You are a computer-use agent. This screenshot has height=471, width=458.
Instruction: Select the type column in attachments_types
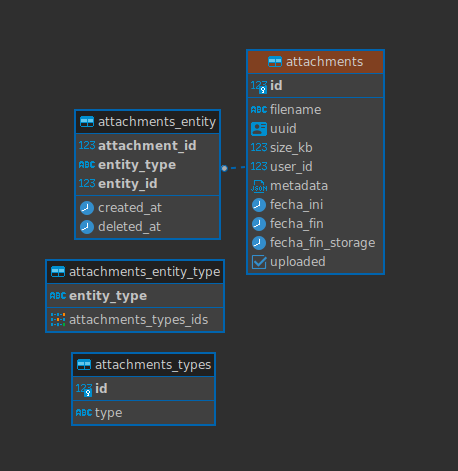(x=143, y=413)
